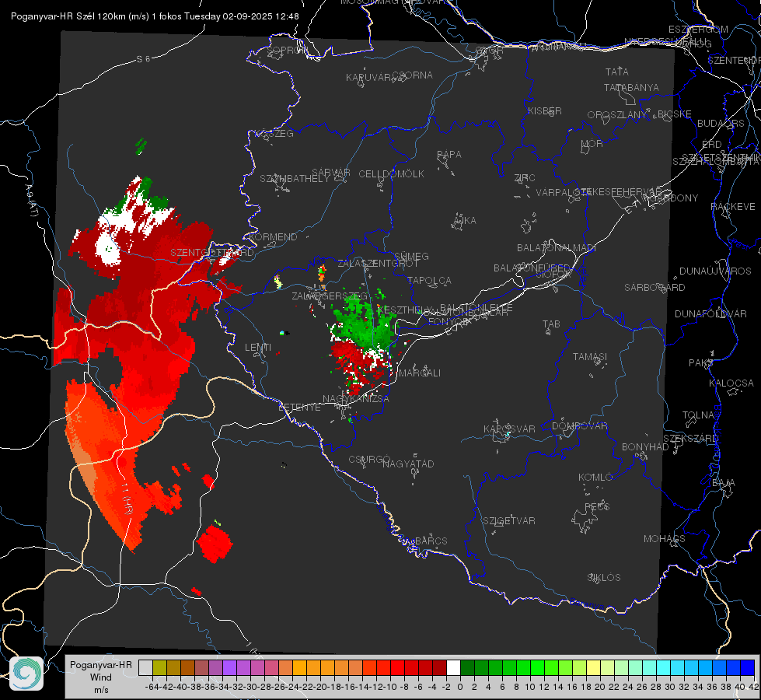Click the TATA city label
This screenshot has height=700, width=761.
pyautogui.click(x=617, y=72)
